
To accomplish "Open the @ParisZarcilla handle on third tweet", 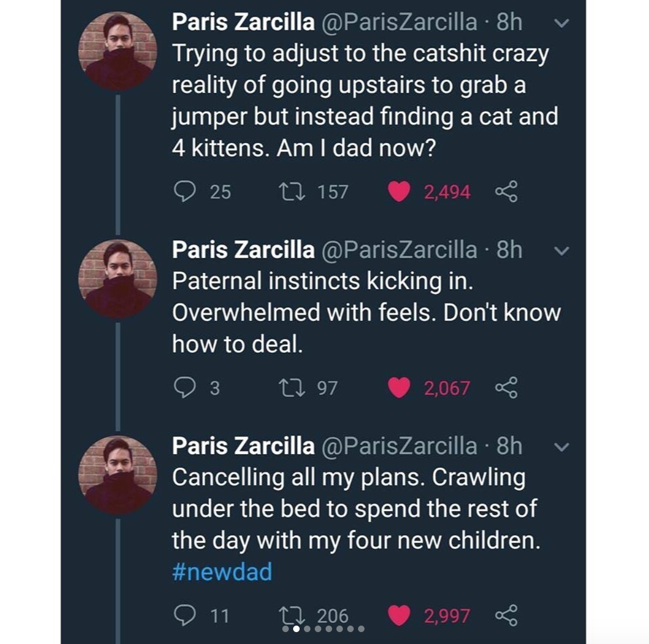I will pyautogui.click(x=400, y=446).
